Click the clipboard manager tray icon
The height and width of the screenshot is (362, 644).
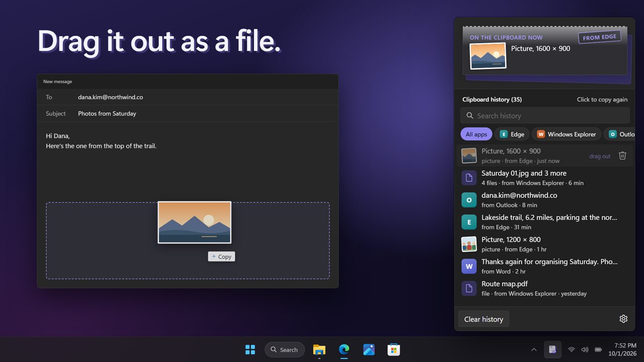tap(552, 349)
